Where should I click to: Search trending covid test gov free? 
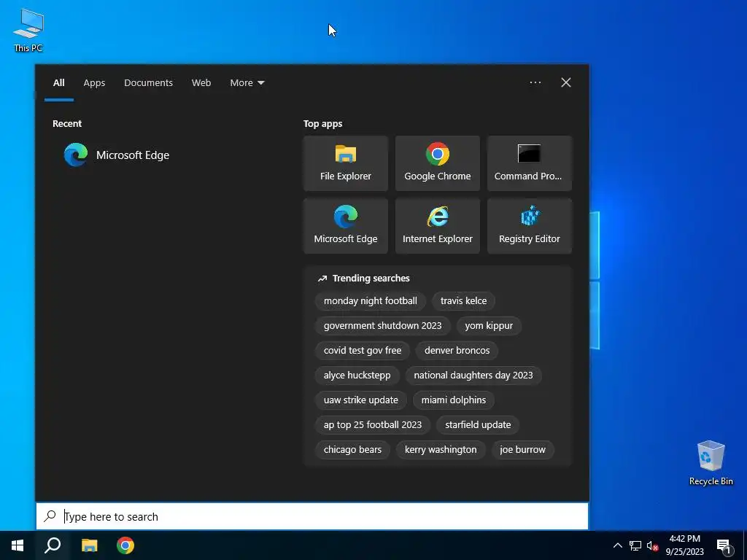pyautogui.click(x=362, y=351)
